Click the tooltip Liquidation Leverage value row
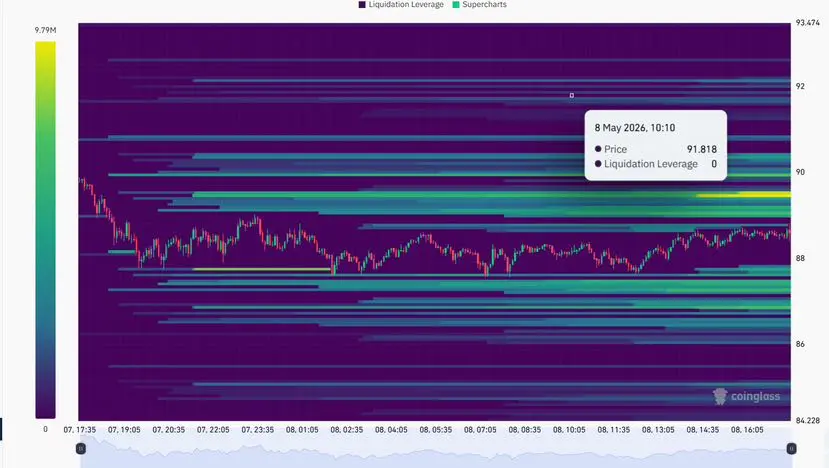The image size is (829, 468). (656, 164)
